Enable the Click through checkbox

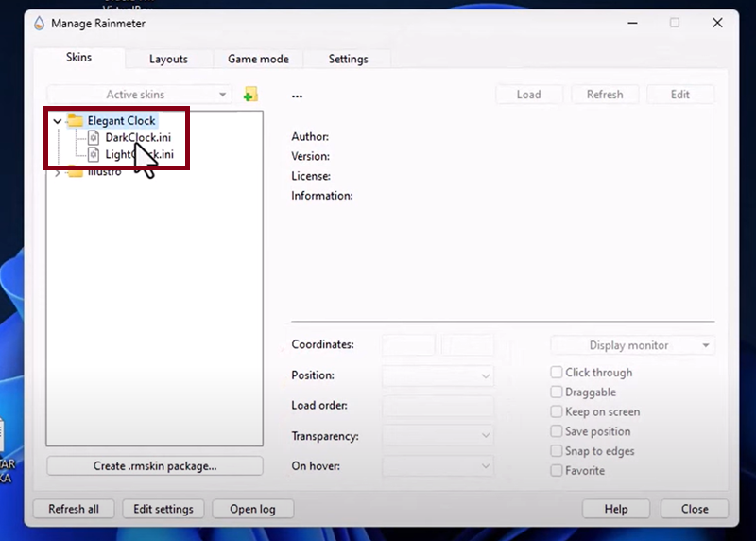point(557,372)
